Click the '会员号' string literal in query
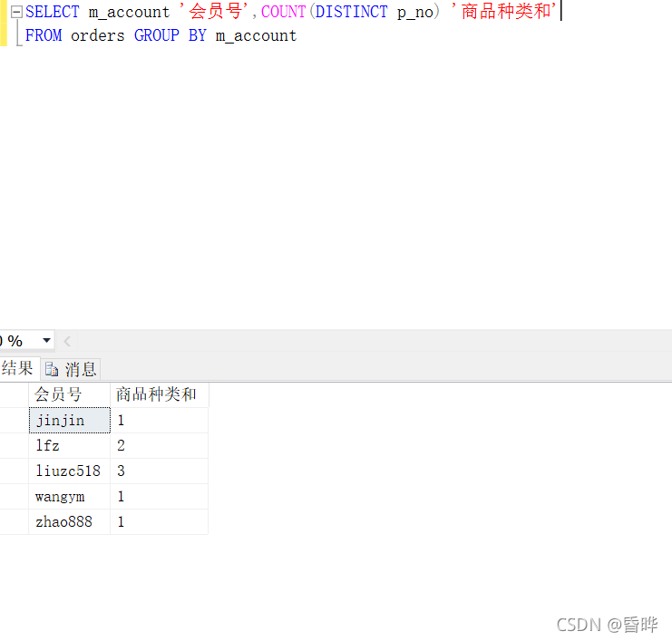 [x=214, y=12]
